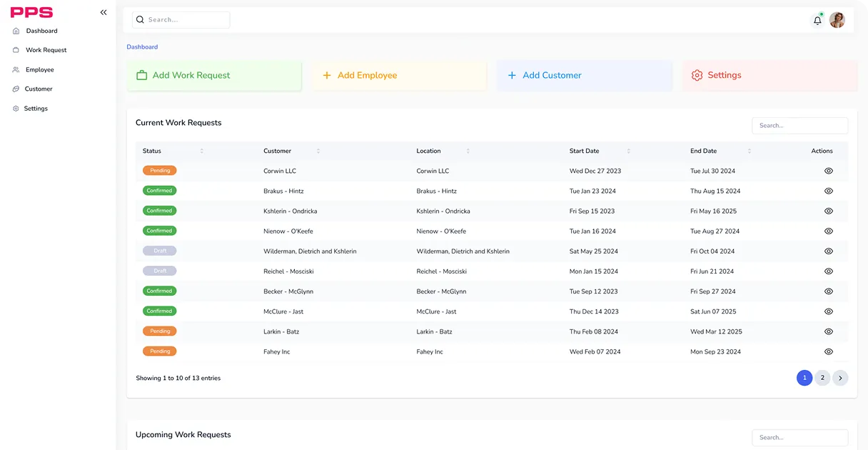Click the Confirmed badge for Brakus - Hintz
868x450 pixels.
159,191
